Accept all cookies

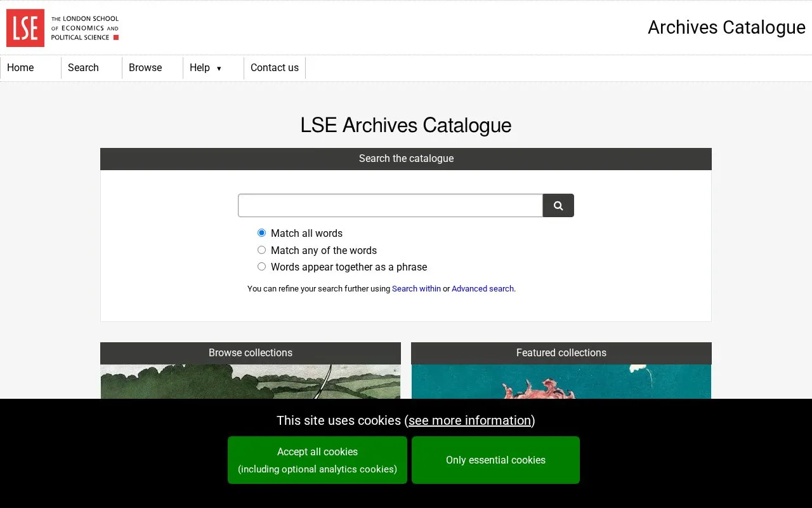click(x=317, y=460)
